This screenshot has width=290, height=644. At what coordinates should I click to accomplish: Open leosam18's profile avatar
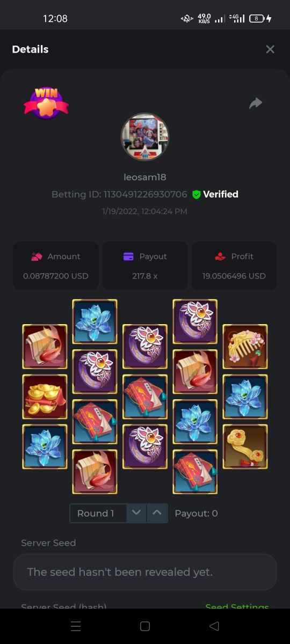(x=145, y=137)
